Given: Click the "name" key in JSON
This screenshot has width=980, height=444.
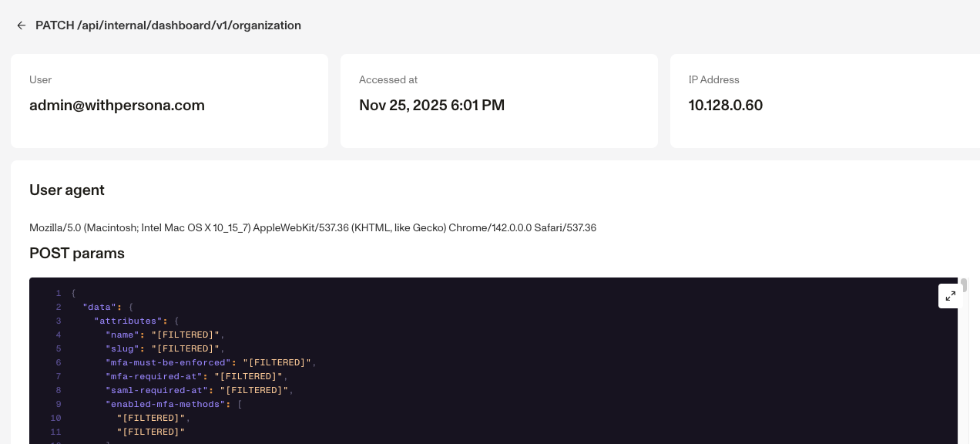Looking at the screenshot, I should coord(122,335).
